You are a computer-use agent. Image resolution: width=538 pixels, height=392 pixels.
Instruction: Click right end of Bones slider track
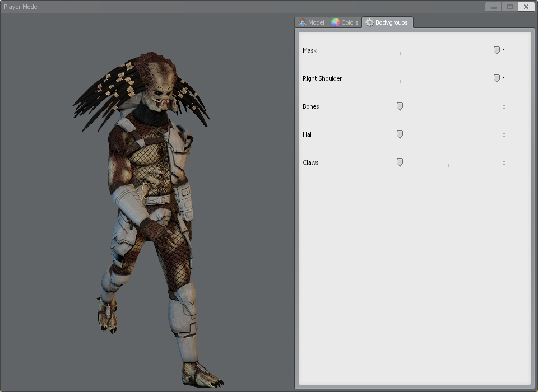[497, 106]
